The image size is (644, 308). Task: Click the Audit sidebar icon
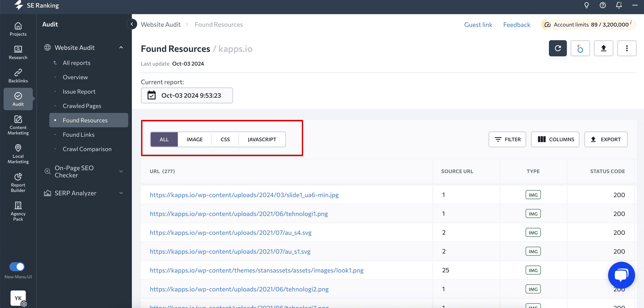tap(18, 99)
